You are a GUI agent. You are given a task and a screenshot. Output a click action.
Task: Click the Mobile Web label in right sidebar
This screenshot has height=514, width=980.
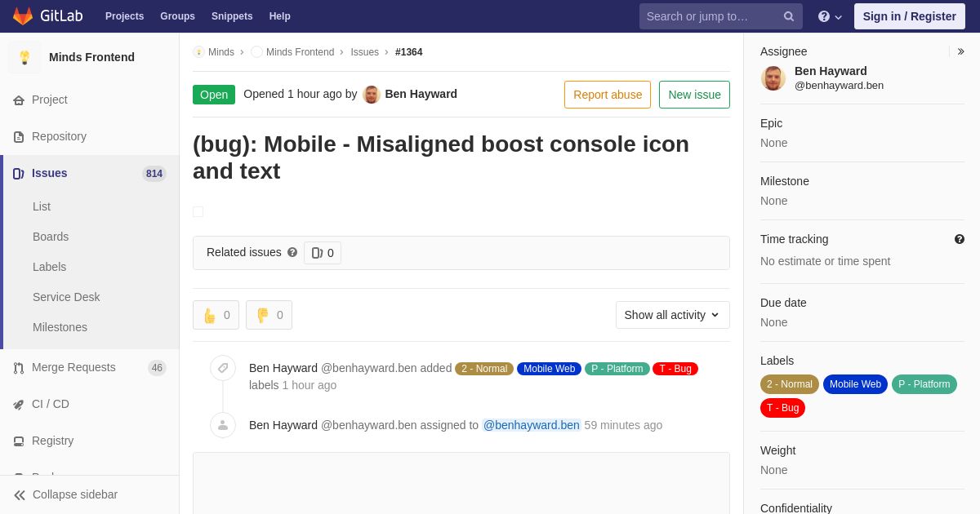pyautogui.click(x=855, y=384)
